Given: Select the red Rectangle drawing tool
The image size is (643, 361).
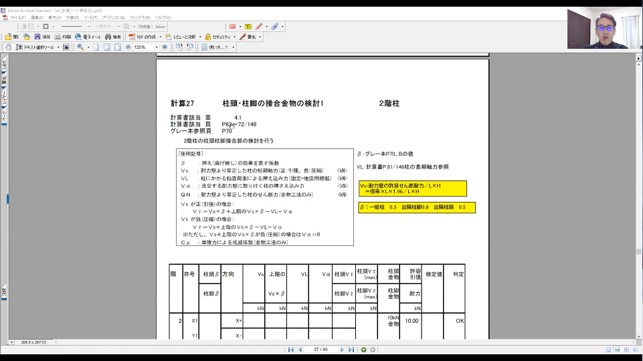Looking at the screenshot, I should pos(233,27).
